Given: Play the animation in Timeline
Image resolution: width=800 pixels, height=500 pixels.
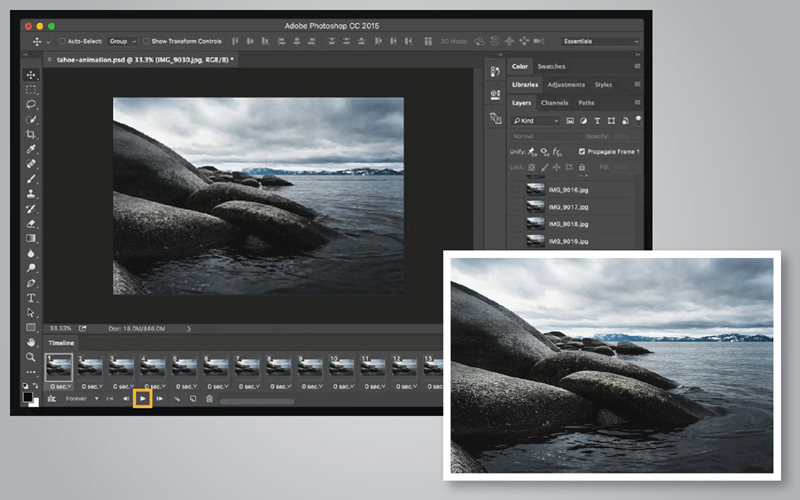Looking at the screenshot, I should [x=143, y=398].
